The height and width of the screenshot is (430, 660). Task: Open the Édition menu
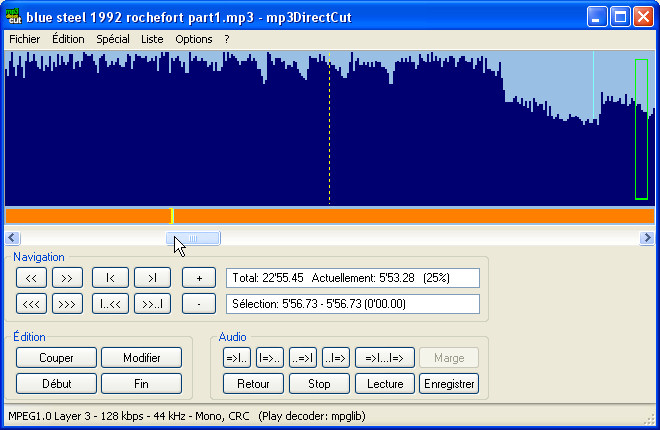[x=68, y=39]
